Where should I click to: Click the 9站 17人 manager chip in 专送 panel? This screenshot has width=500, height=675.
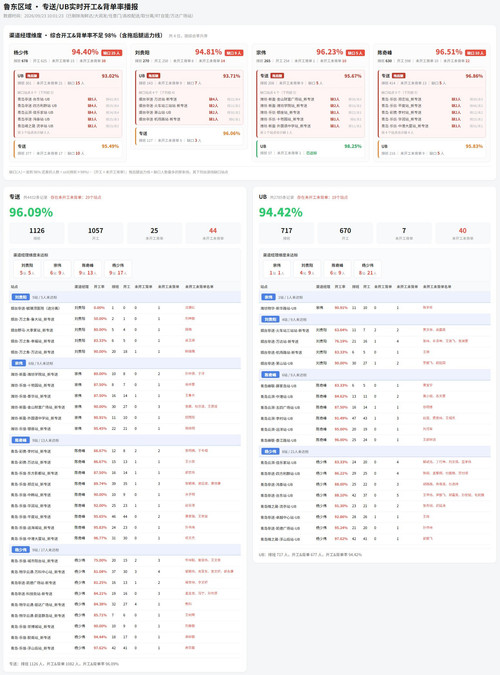pos(118,269)
